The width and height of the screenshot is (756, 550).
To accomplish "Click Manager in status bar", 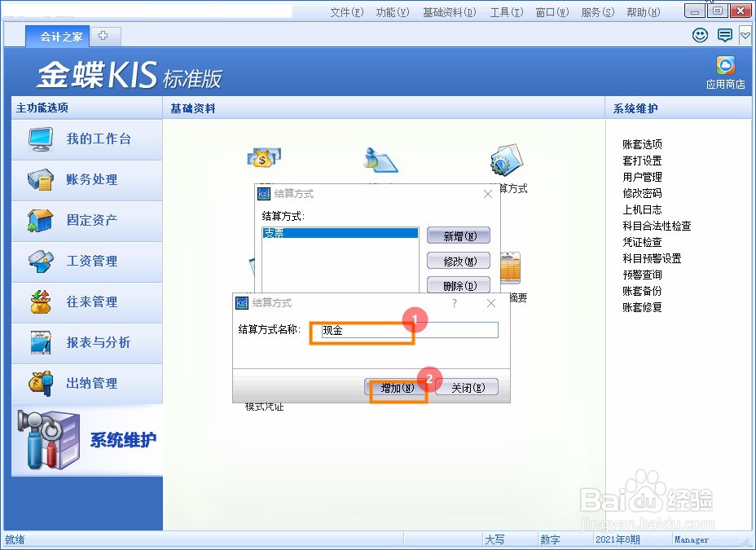I will coord(692,540).
